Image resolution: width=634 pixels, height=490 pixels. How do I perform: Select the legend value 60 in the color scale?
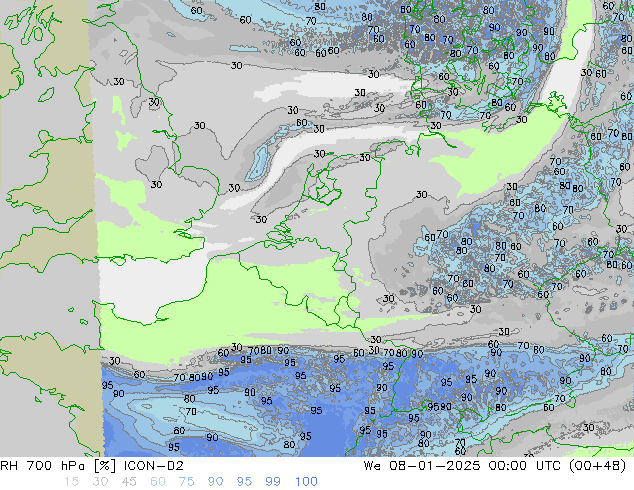click(158, 482)
